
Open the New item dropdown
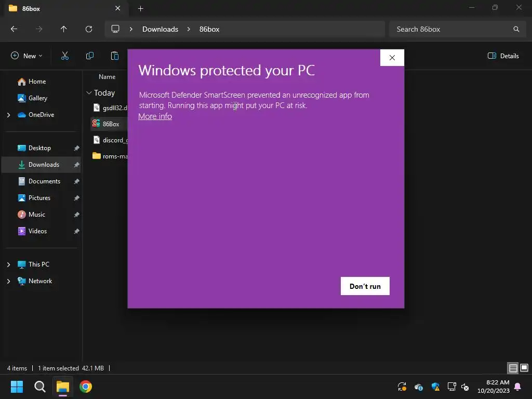point(26,56)
